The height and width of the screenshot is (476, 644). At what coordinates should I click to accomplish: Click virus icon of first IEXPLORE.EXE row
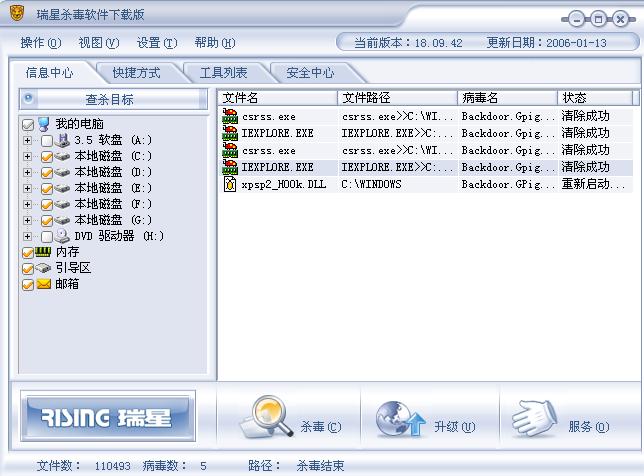click(x=230, y=133)
